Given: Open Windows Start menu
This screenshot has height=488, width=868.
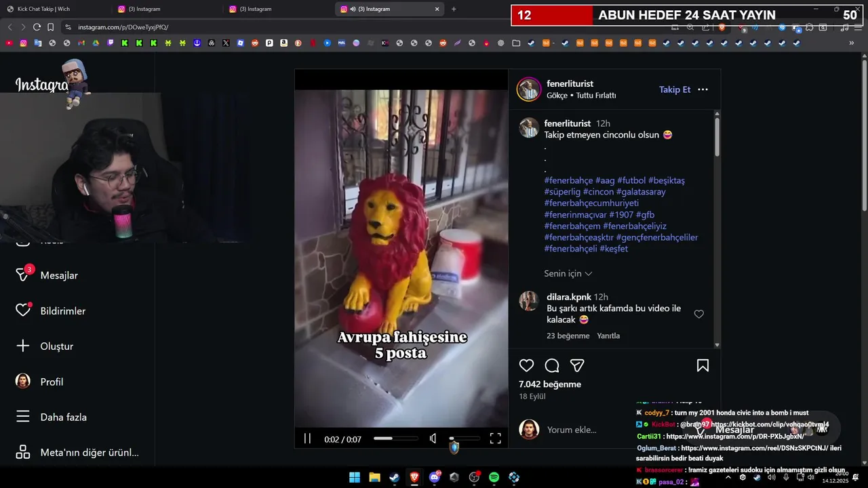Looking at the screenshot, I should (355, 477).
